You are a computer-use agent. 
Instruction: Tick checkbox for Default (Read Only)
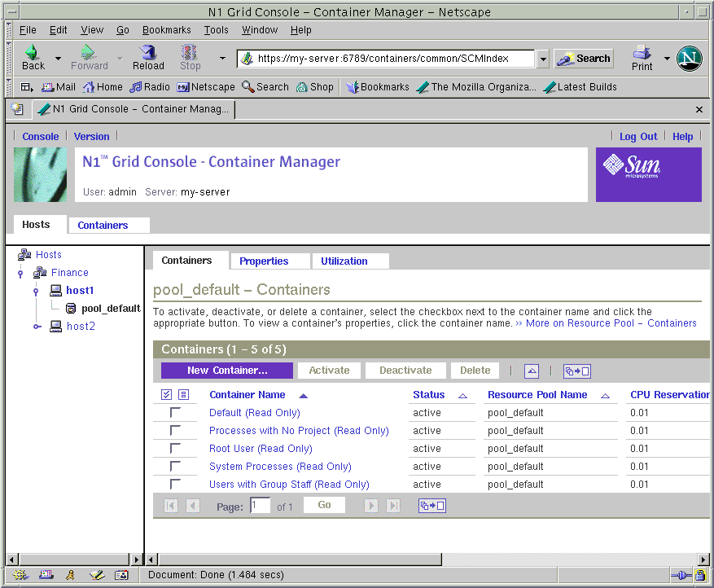(x=175, y=412)
